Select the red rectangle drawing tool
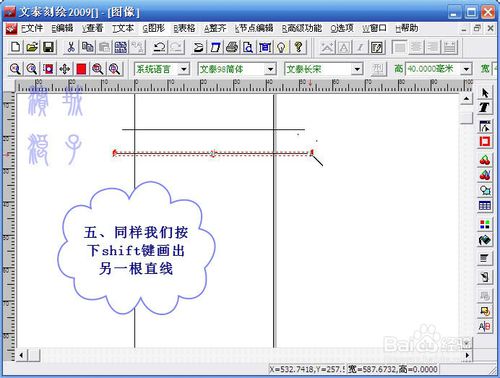This screenshot has height=378, width=500. point(485,141)
